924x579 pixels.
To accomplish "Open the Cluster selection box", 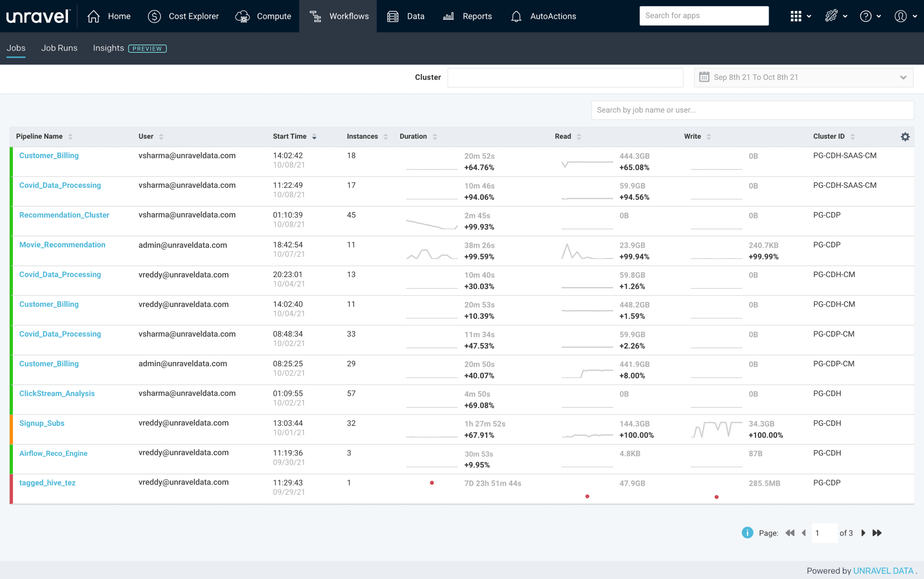I will click(x=565, y=77).
